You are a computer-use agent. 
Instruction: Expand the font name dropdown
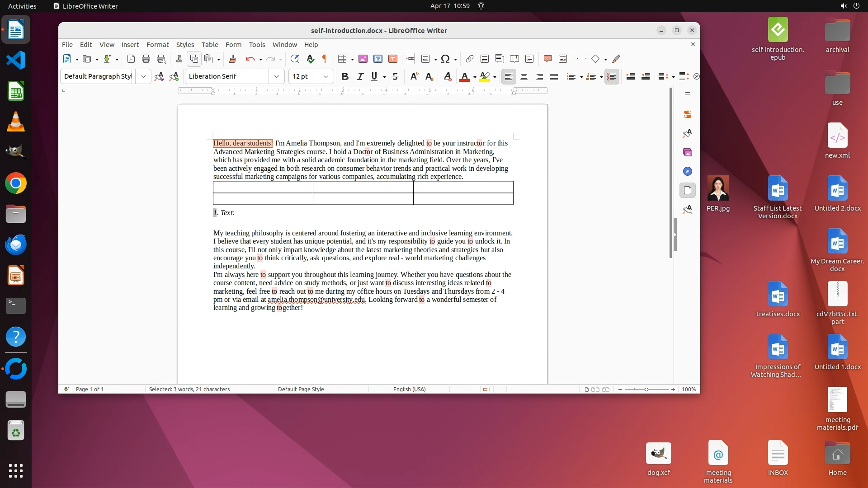pos(276,76)
